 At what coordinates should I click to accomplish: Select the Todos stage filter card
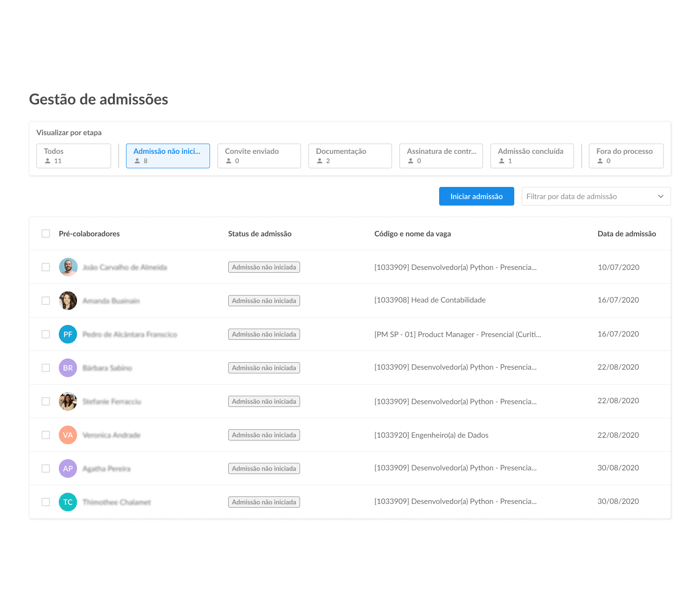(74, 156)
